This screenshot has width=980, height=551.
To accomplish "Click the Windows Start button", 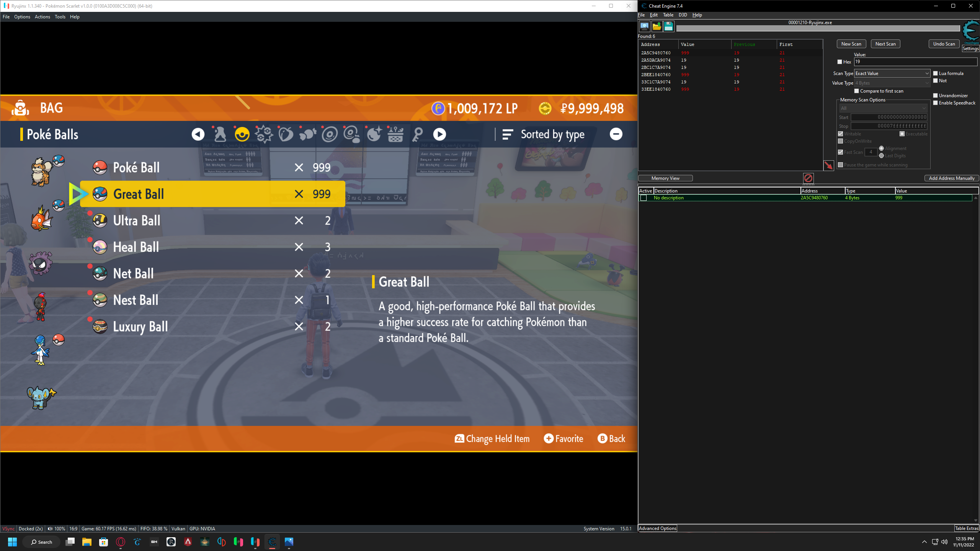I will (12, 542).
